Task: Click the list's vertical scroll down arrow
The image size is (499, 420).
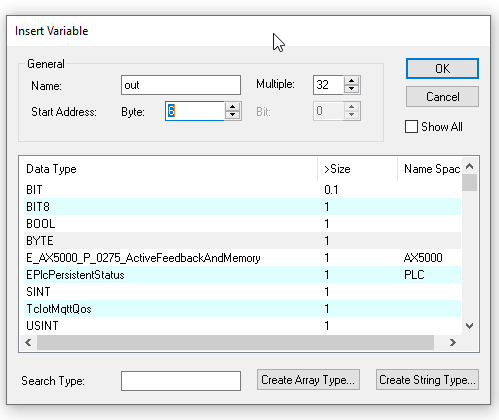Action: 469,326
